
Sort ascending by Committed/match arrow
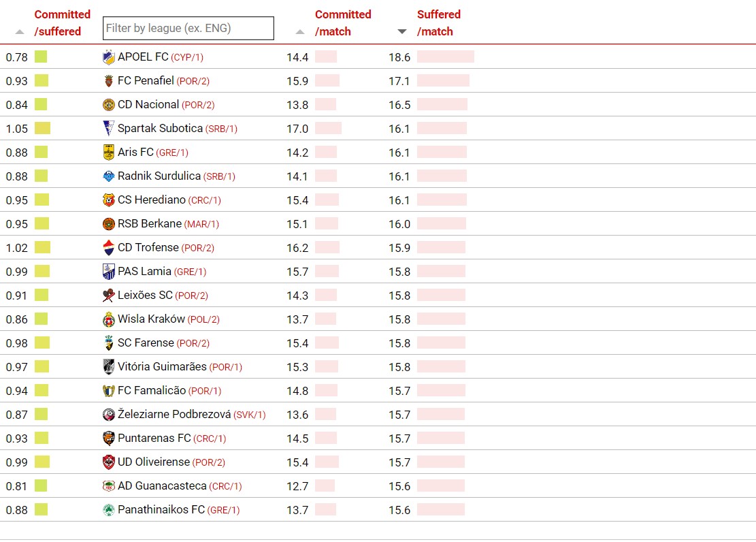pos(300,32)
